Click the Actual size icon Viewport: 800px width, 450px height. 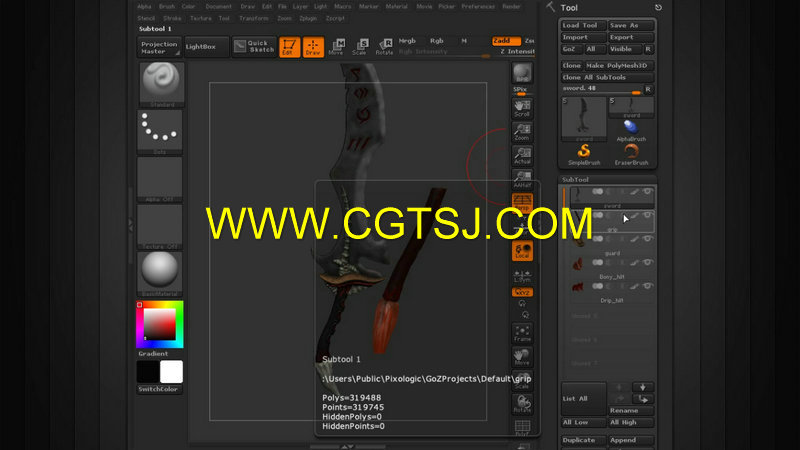point(522,156)
